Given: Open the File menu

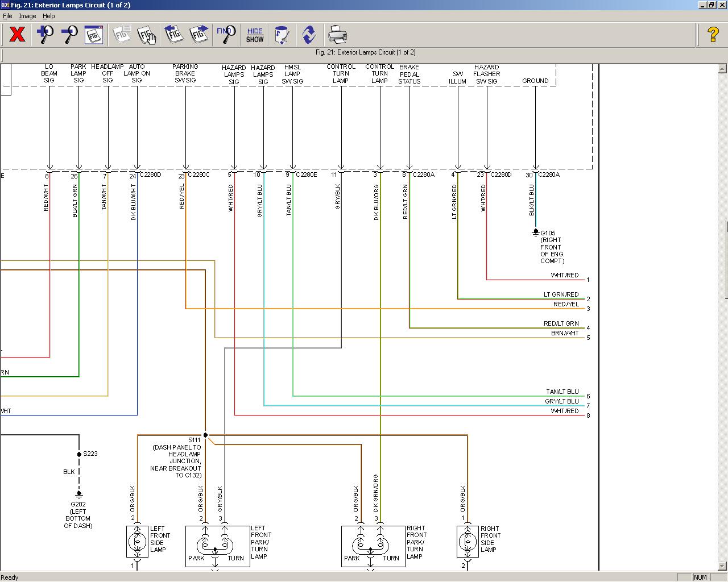Looking at the screenshot, I should [7, 16].
